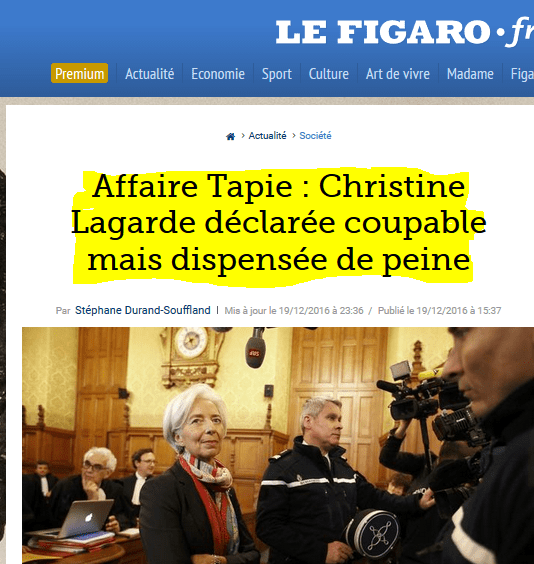Open the Economie menu
Viewport: 534px width, 564px height.
point(218,74)
